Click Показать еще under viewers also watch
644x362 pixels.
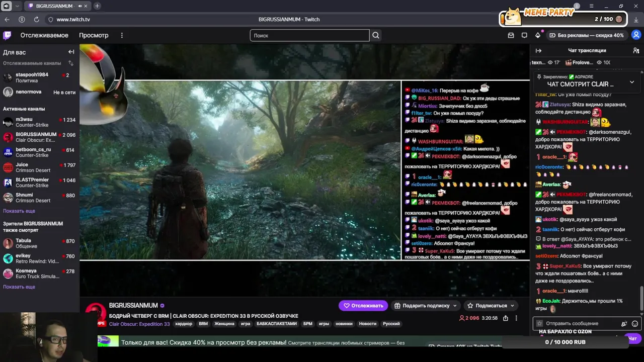(x=19, y=287)
